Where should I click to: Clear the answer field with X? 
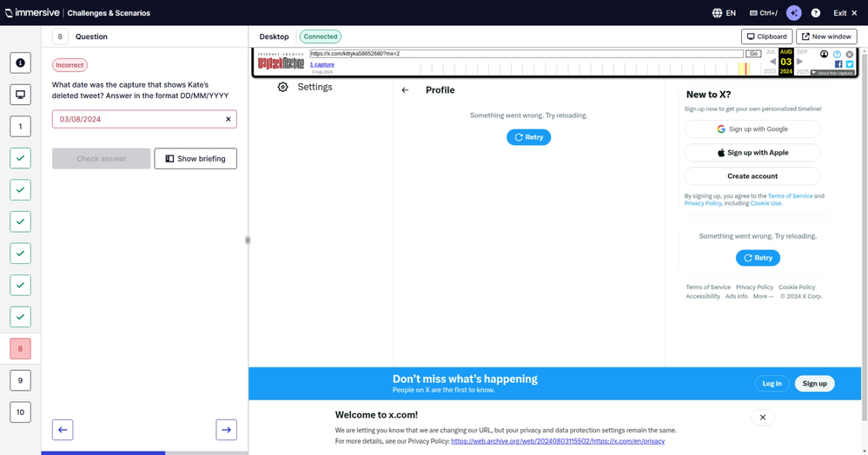point(229,119)
